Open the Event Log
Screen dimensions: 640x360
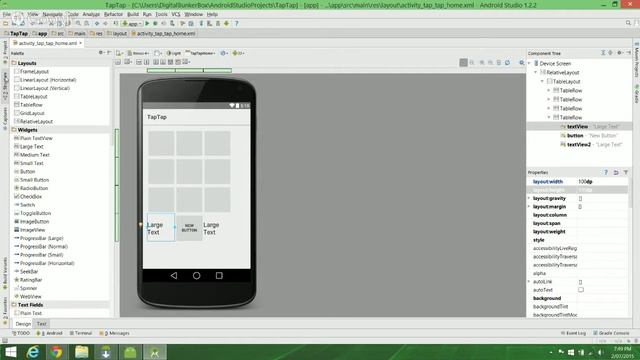click(574, 333)
